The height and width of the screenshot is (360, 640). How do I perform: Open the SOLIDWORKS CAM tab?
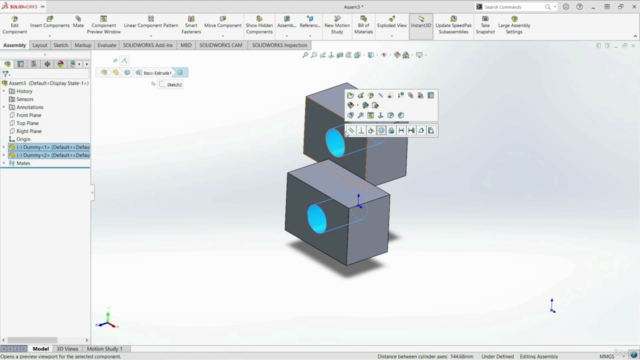point(221,45)
